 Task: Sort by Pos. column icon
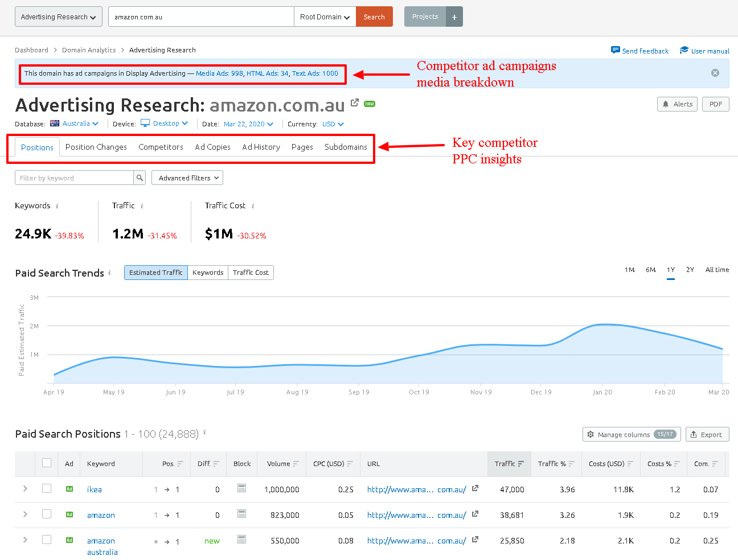coord(180,464)
